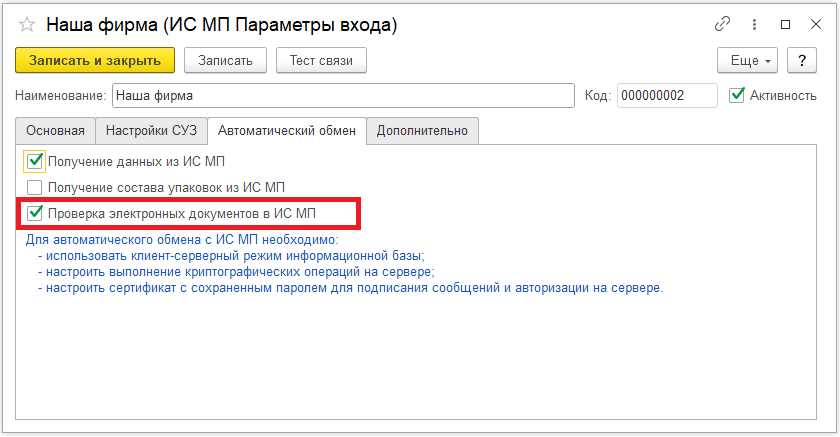840x437 pixels.
Task: Close the ИС МП Параметры входа window
Action: [814, 24]
